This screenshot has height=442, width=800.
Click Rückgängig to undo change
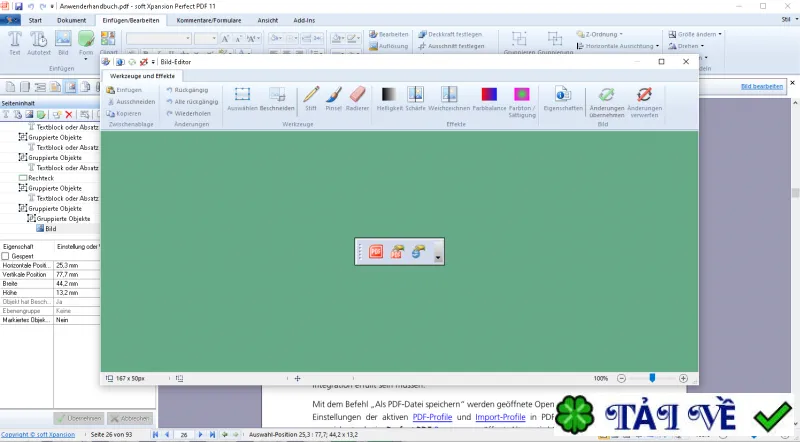coord(187,90)
